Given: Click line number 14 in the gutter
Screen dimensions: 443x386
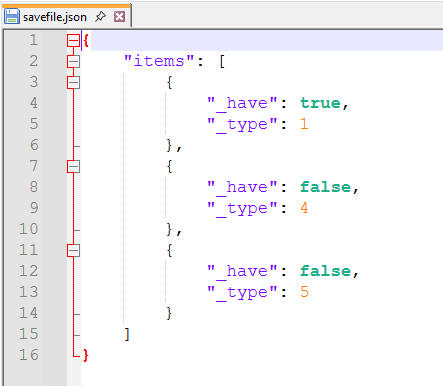Looking at the screenshot, I should pos(29,313).
